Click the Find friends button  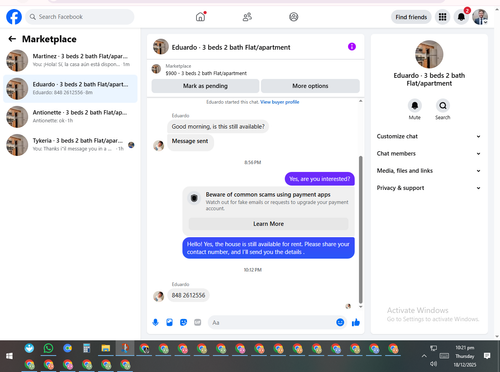point(411,17)
